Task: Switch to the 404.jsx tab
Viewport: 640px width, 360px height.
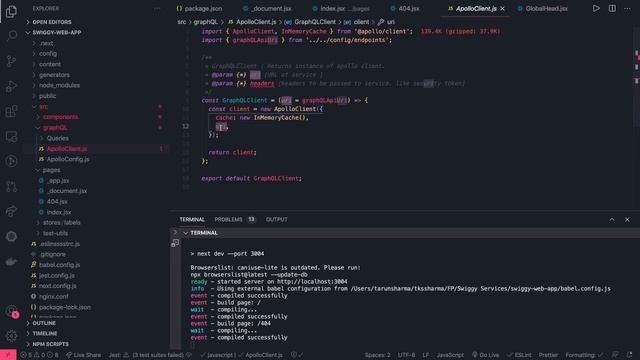Action: [405, 9]
